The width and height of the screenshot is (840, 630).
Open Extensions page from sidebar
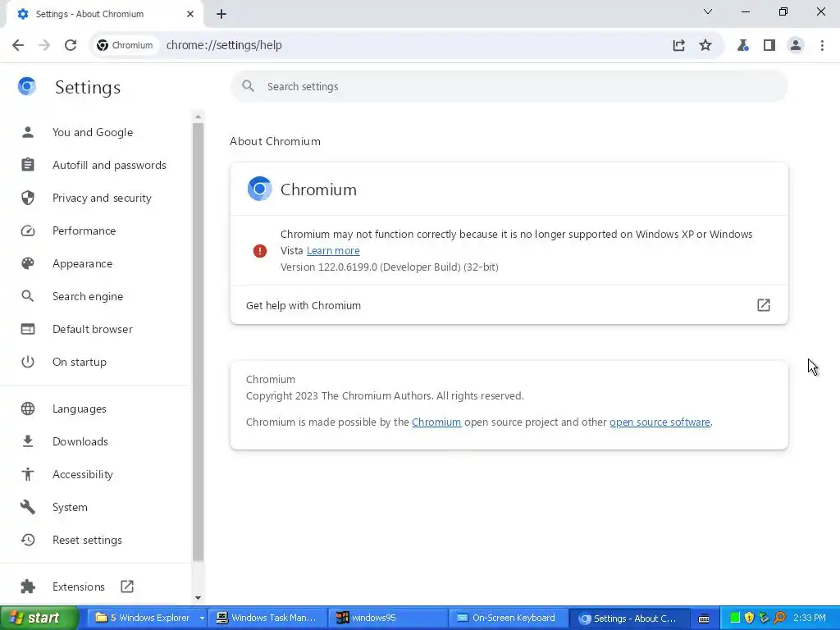coord(79,587)
